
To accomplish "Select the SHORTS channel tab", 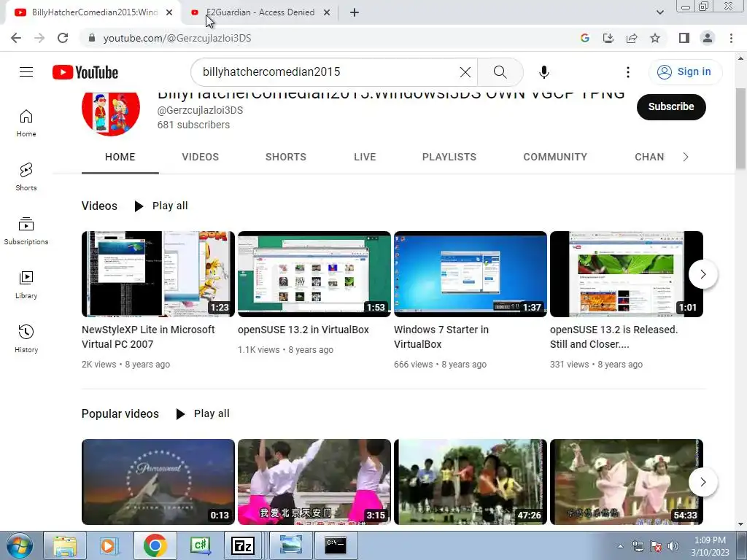I will click(x=286, y=157).
